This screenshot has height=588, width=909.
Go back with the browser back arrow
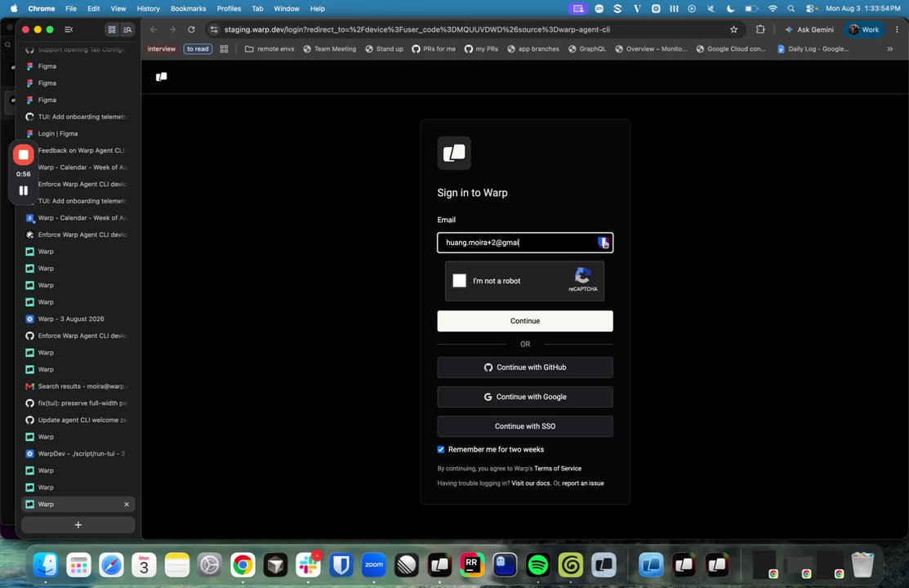(154, 29)
